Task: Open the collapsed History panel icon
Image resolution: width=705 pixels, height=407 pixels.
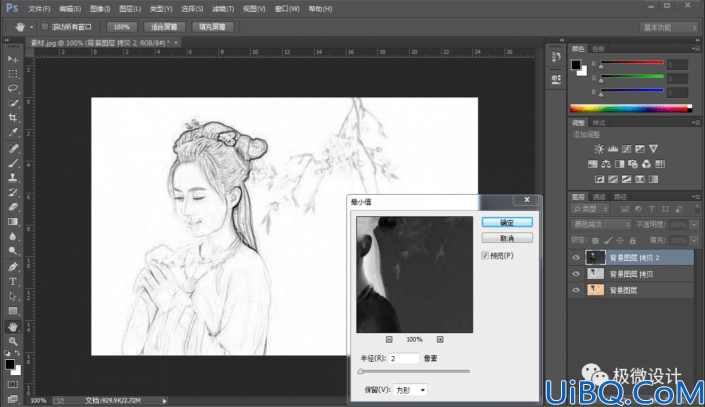Action: point(556,57)
